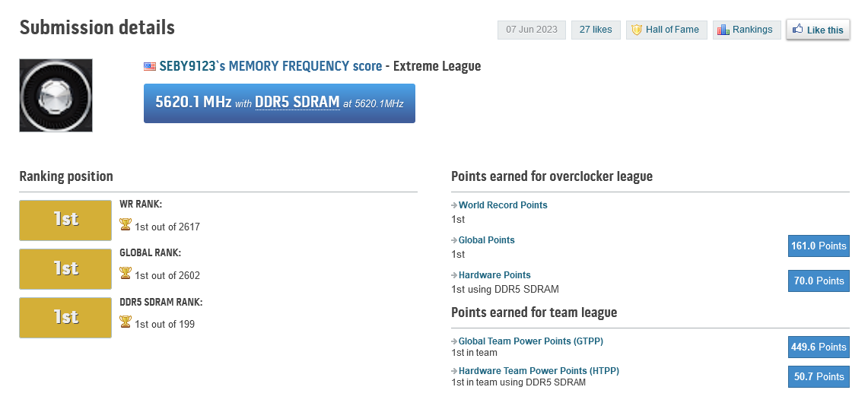Click the Global rank trophy icon
Image resolution: width=868 pixels, height=406 pixels.
pos(126,274)
